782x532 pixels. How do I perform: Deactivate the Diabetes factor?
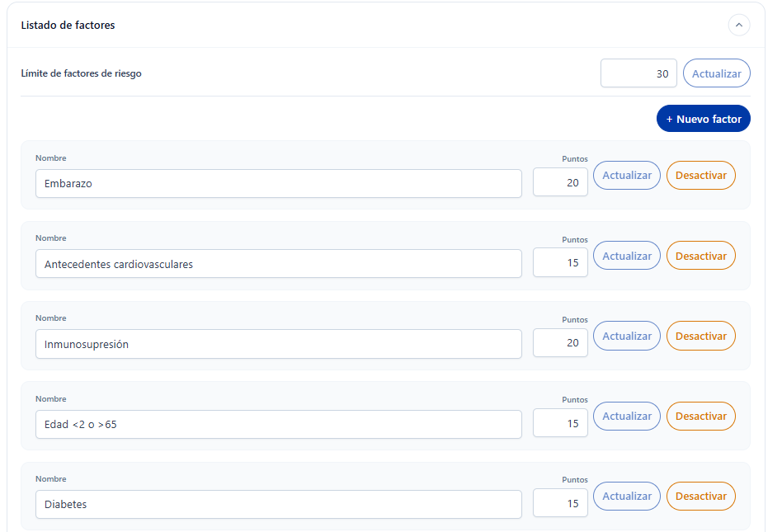tap(700, 496)
